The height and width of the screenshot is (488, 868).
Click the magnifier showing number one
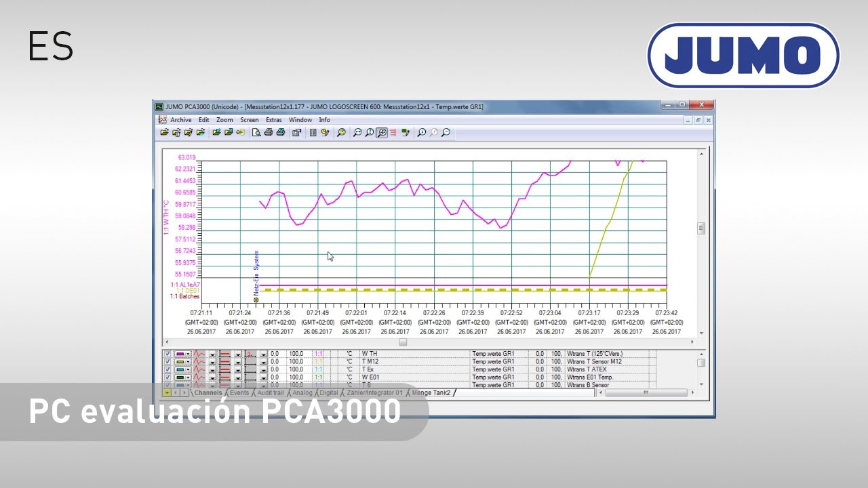(x=422, y=133)
